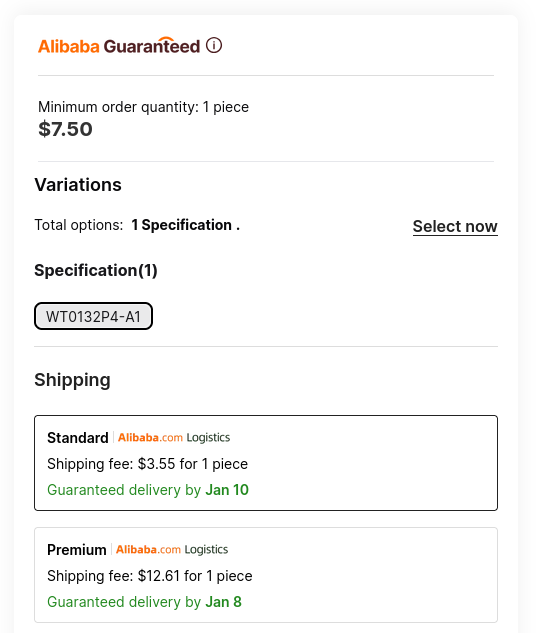This screenshot has width=540, height=633.
Task: Open the Select now link
Action: tap(455, 226)
